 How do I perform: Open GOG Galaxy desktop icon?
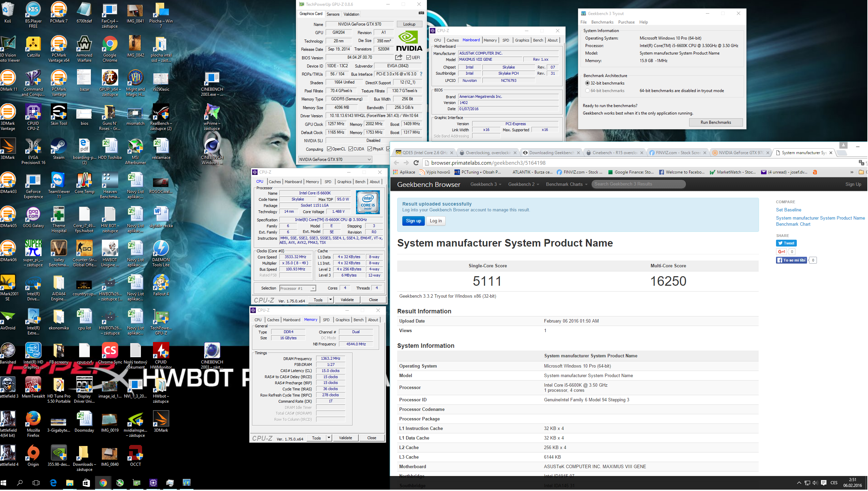[x=33, y=218]
